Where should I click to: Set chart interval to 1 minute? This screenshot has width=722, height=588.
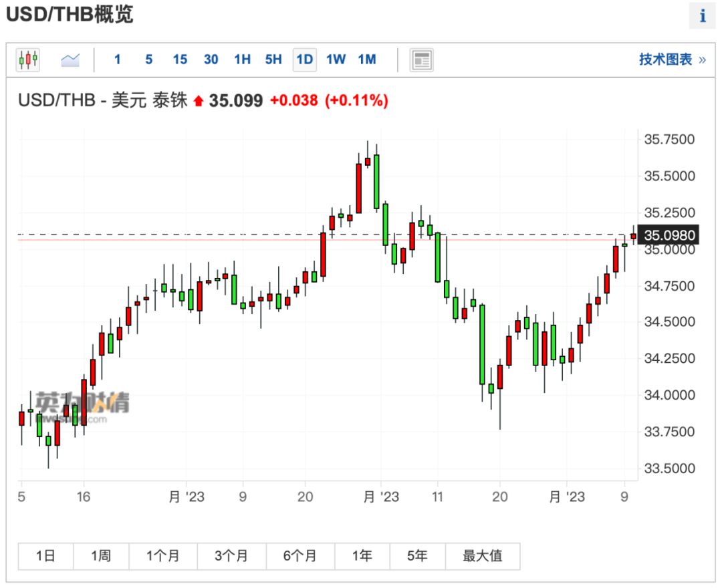coord(118,59)
